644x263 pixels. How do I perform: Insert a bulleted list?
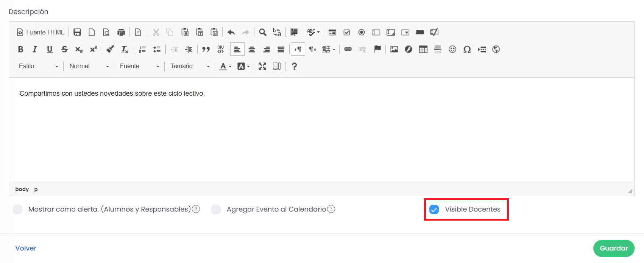(x=157, y=49)
